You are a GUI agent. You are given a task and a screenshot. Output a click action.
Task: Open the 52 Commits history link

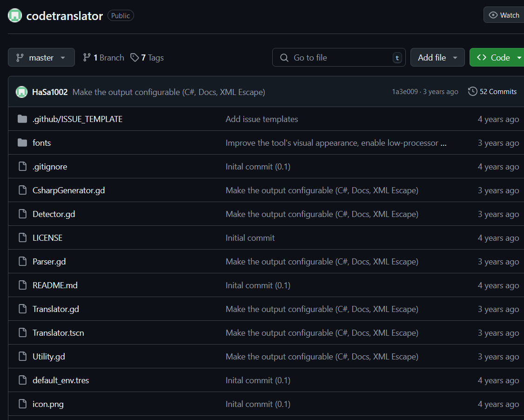pos(498,92)
